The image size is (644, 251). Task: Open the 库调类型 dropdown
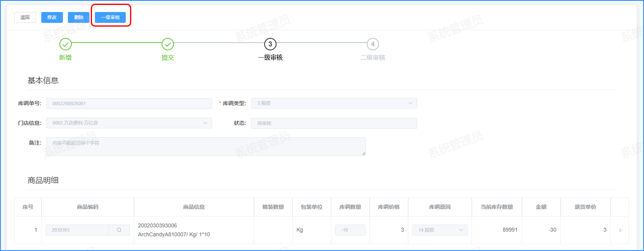(334, 103)
